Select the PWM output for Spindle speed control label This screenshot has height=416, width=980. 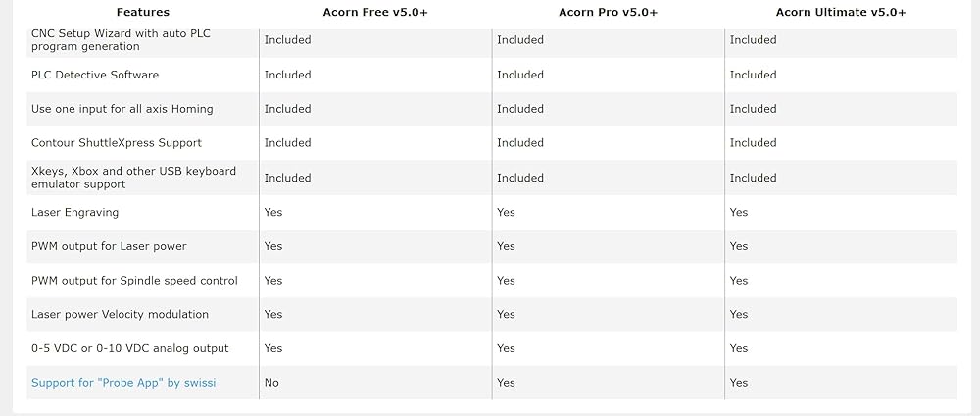pos(134,281)
